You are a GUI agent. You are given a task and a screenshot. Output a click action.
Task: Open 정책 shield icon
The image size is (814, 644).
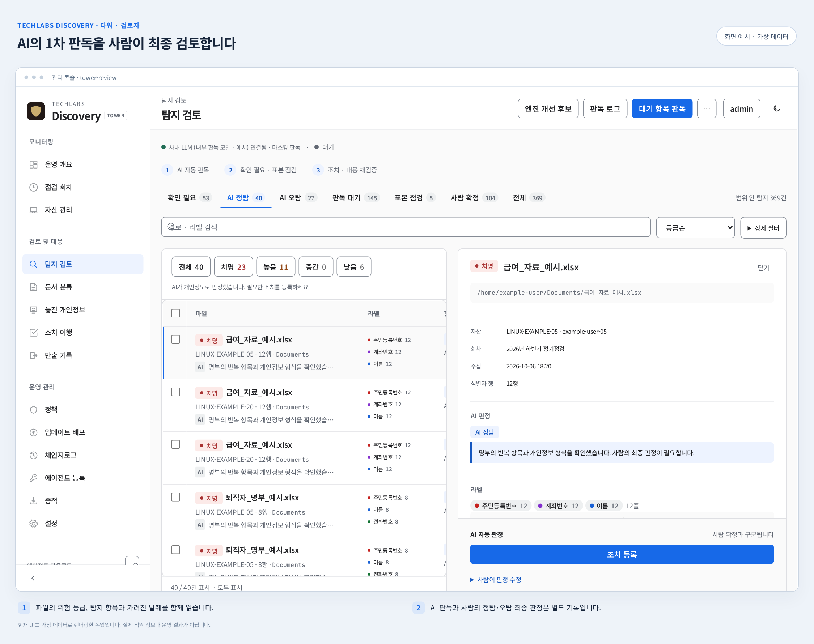(34, 409)
